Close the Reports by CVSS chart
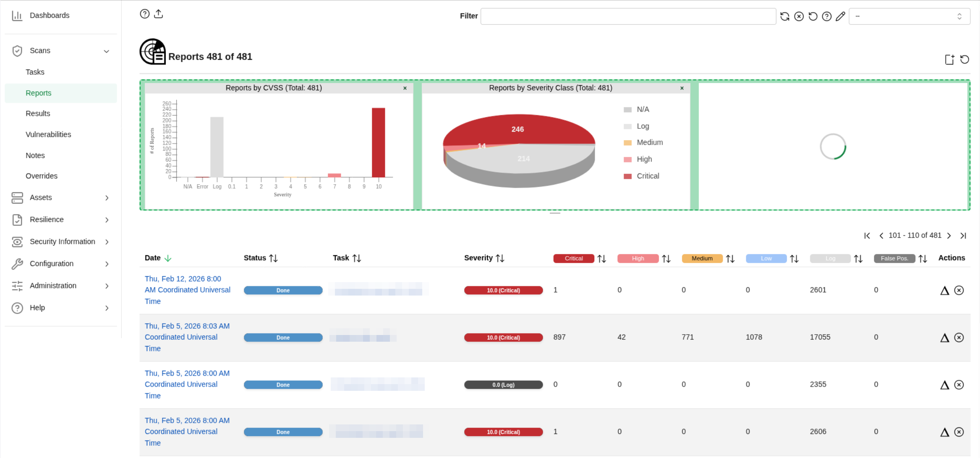This screenshot has height=458, width=980. click(405, 88)
